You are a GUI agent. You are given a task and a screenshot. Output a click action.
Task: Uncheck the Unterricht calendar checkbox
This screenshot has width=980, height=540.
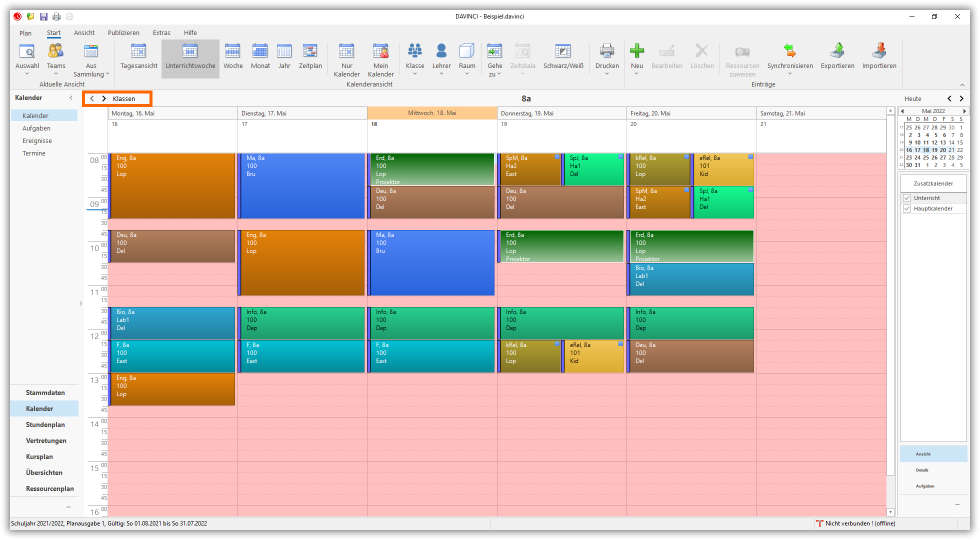point(907,198)
